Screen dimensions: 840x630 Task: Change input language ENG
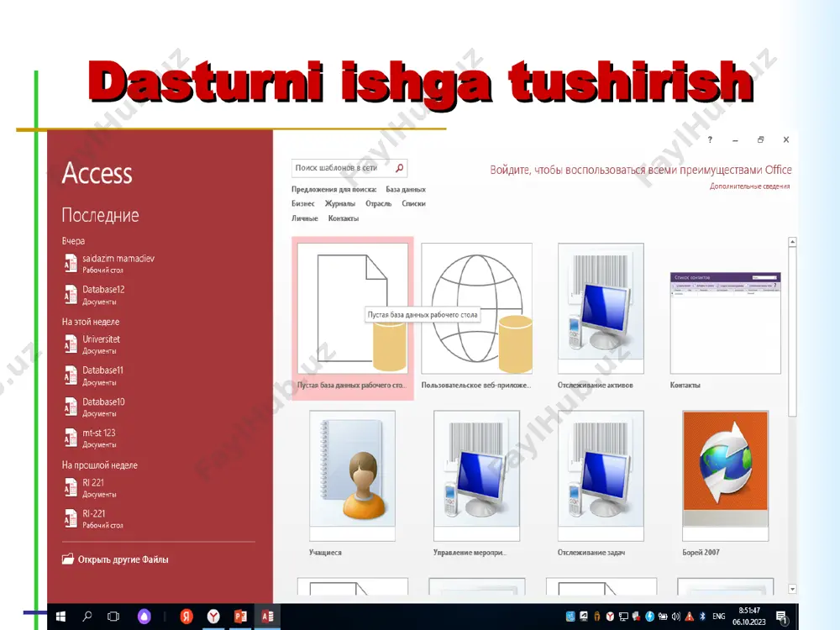(719, 617)
